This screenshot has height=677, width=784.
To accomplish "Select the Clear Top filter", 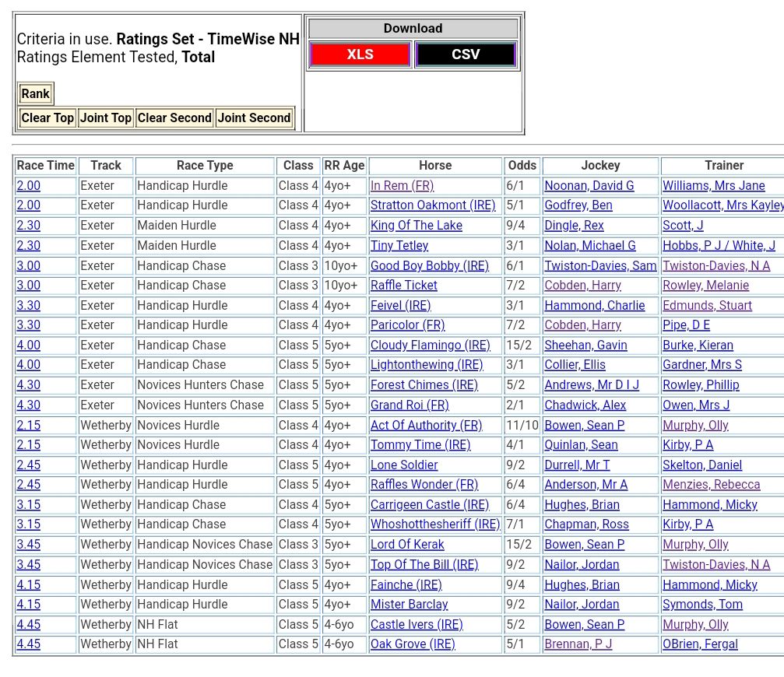I will (x=47, y=118).
